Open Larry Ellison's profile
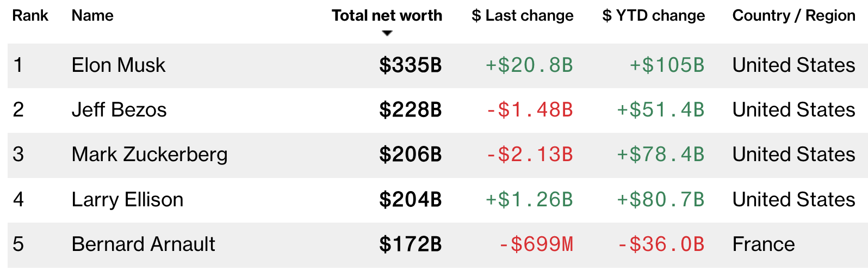868x270 pixels. 127,200
